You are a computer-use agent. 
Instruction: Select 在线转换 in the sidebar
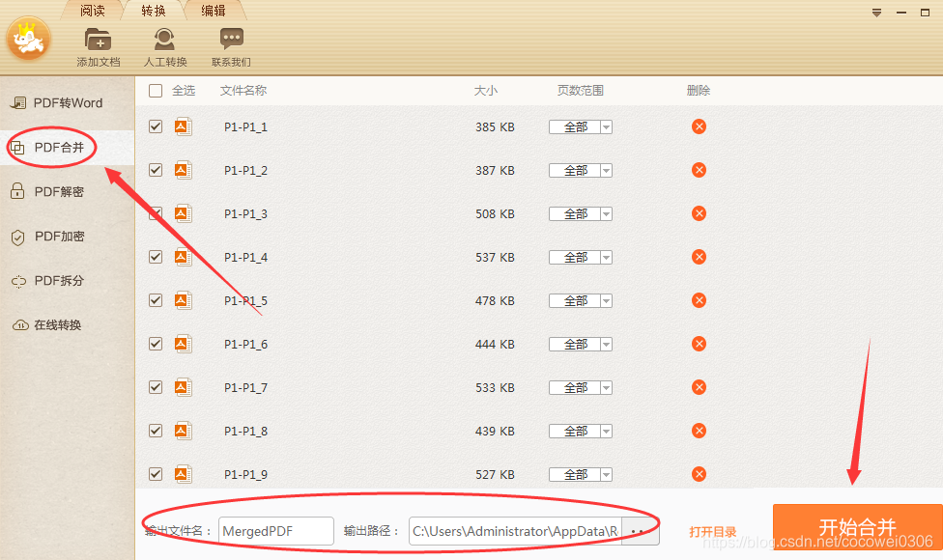68,325
